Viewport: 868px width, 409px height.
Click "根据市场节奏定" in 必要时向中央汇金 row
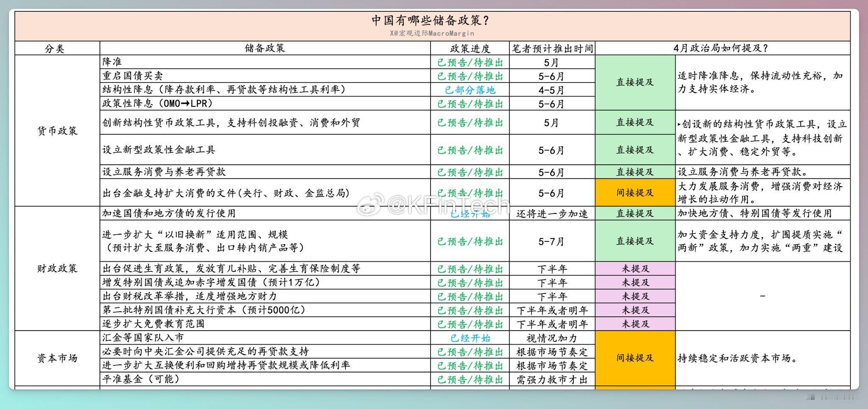(x=552, y=352)
